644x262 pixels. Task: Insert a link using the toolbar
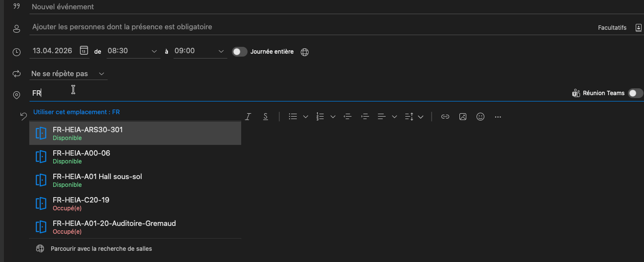click(445, 117)
